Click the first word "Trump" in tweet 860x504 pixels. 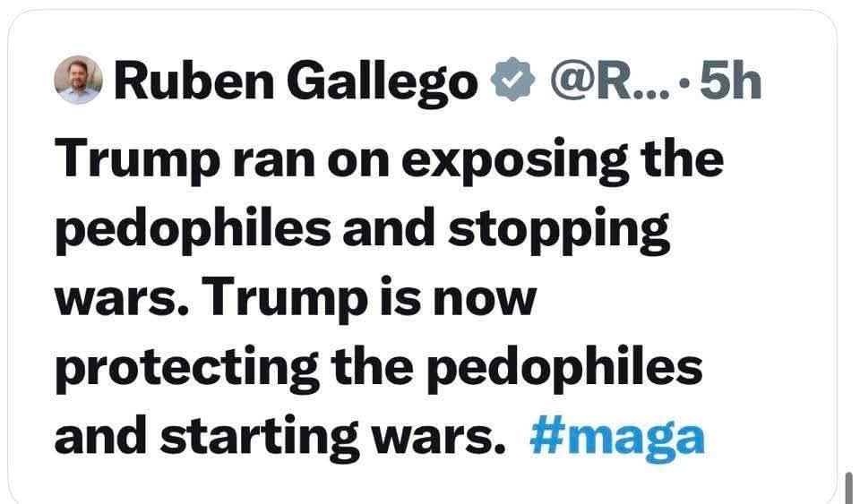(x=137, y=159)
